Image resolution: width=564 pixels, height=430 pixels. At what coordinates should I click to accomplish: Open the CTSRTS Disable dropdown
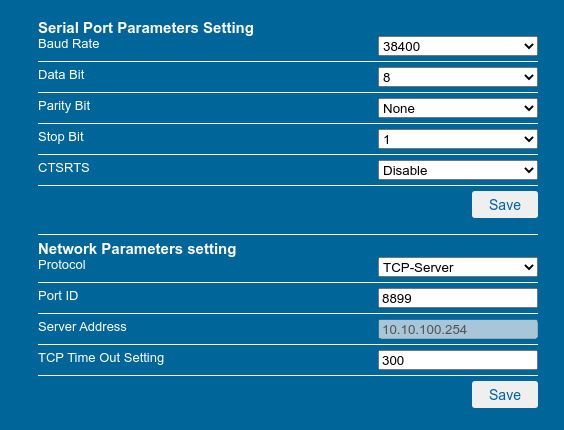point(458,170)
